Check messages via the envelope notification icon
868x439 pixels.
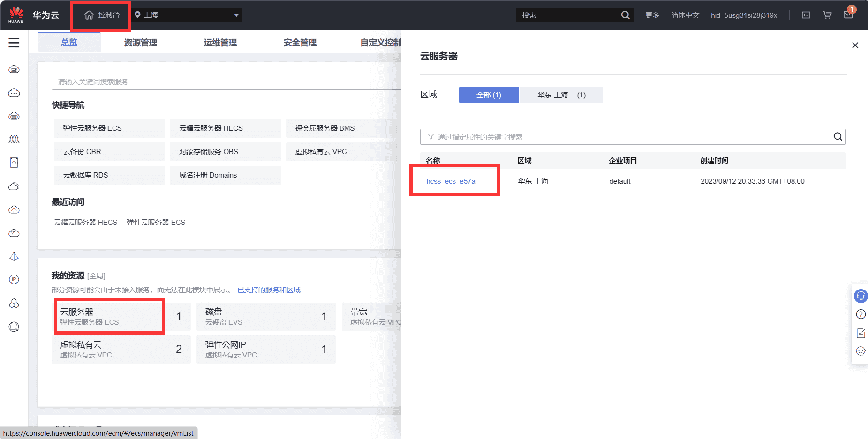coord(848,15)
